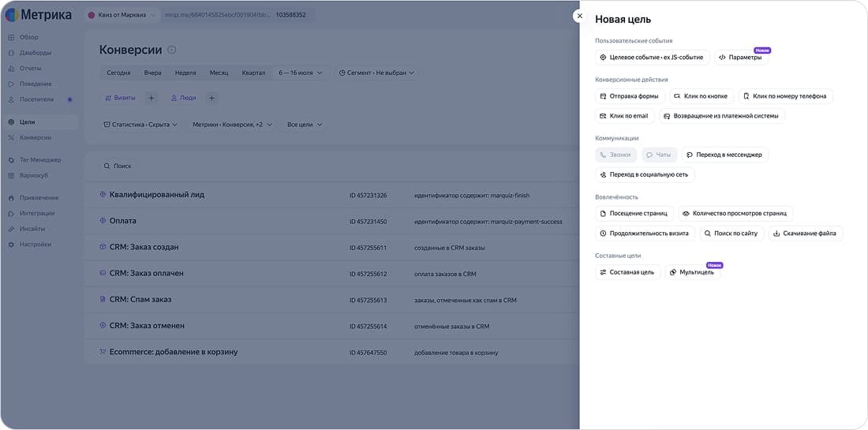
Task: Open the Квалифицированный лид goal row
Action: (332, 195)
